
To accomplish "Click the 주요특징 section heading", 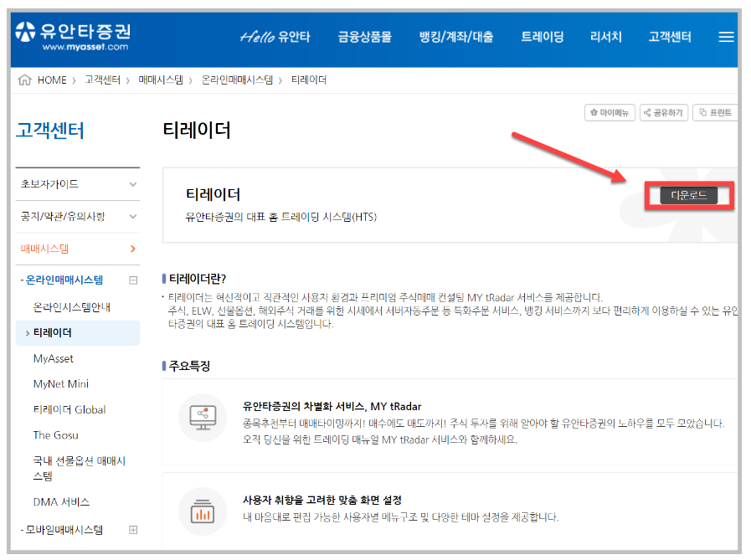I will [190, 366].
